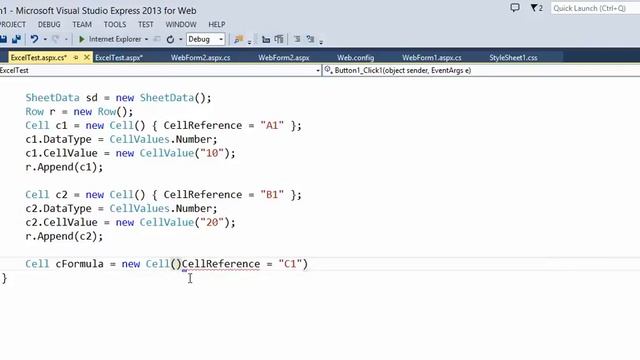Click the "C1" string literal
Viewport: 640px width, 360px height.
pos(290,264)
